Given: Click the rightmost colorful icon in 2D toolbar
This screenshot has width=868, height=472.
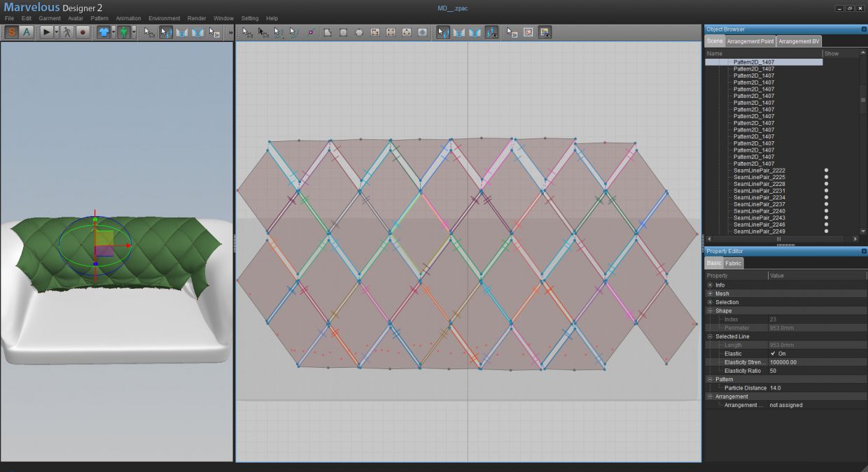Looking at the screenshot, I should tap(545, 32).
